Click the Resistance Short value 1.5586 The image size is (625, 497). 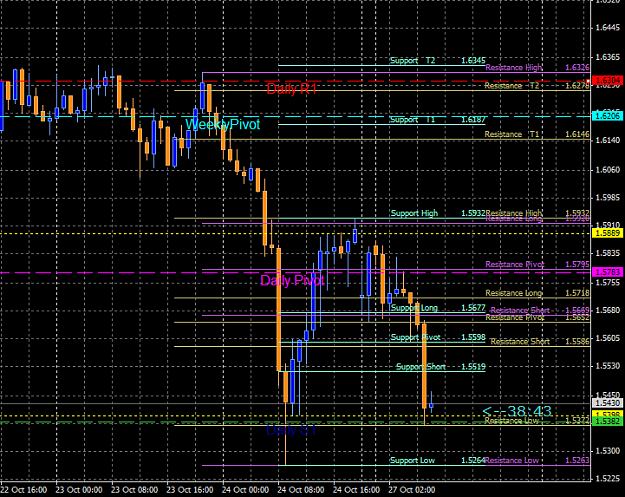pyautogui.click(x=577, y=342)
